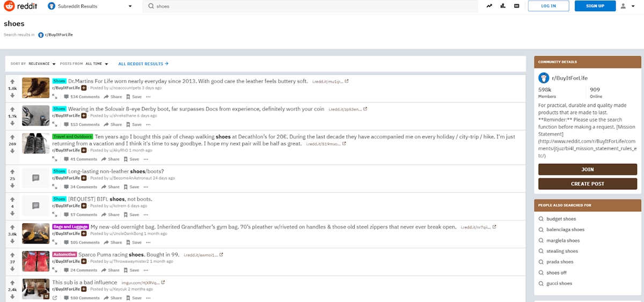Click the Join button
644x302 pixels.
click(x=588, y=170)
